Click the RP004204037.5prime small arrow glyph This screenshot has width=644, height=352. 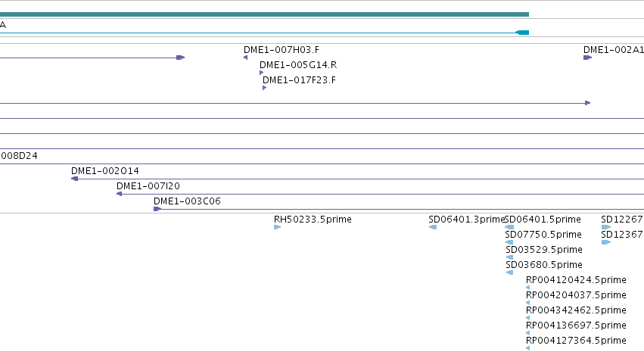pyautogui.click(x=527, y=303)
